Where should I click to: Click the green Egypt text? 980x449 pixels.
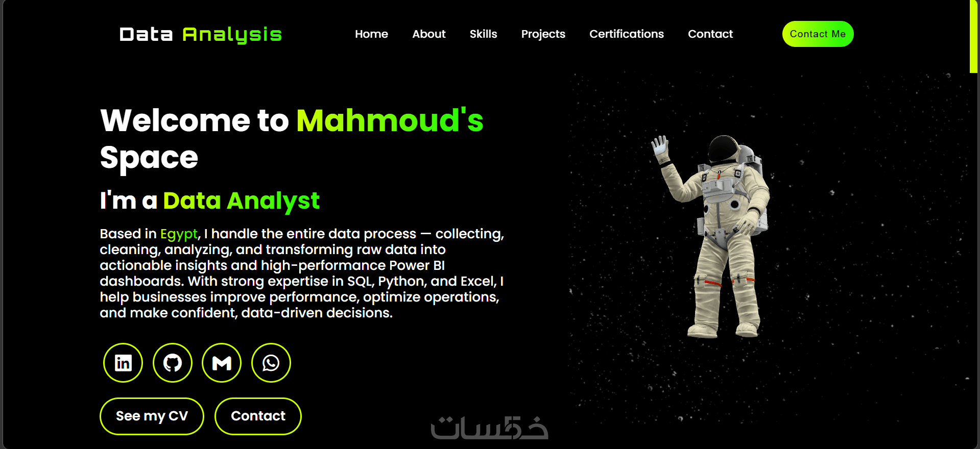pos(179,234)
